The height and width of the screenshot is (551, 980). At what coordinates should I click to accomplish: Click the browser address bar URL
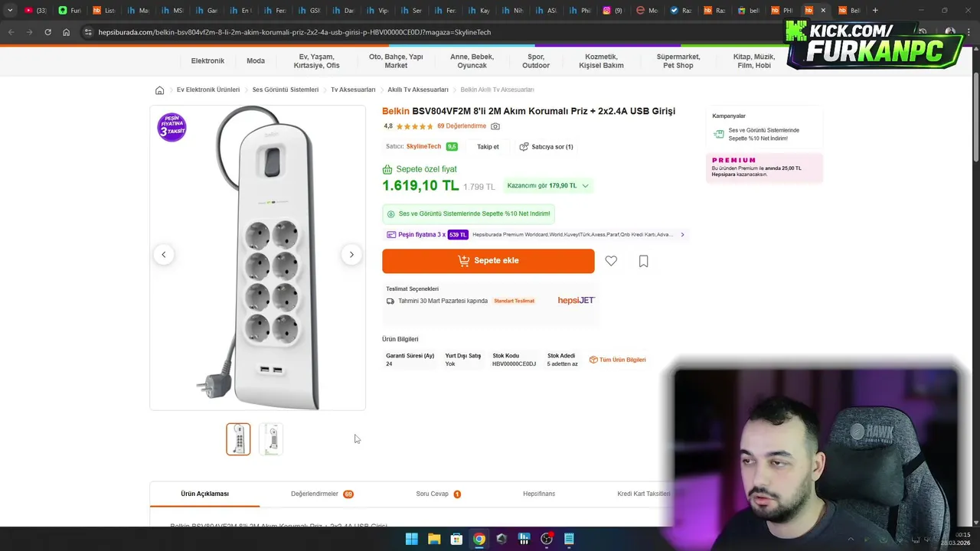click(x=294, y=32)
